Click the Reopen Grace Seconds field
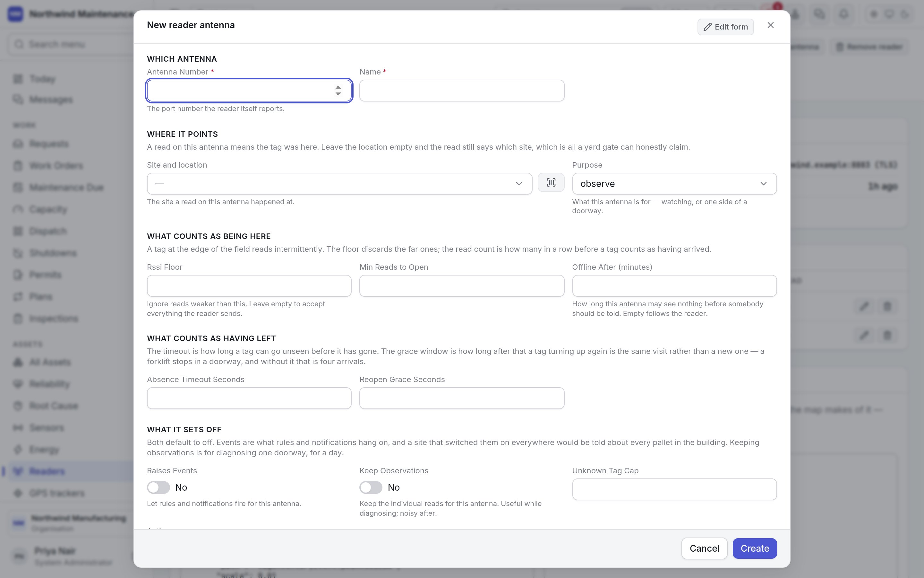The height and width of the screenshot is (578, 924). 462,398
